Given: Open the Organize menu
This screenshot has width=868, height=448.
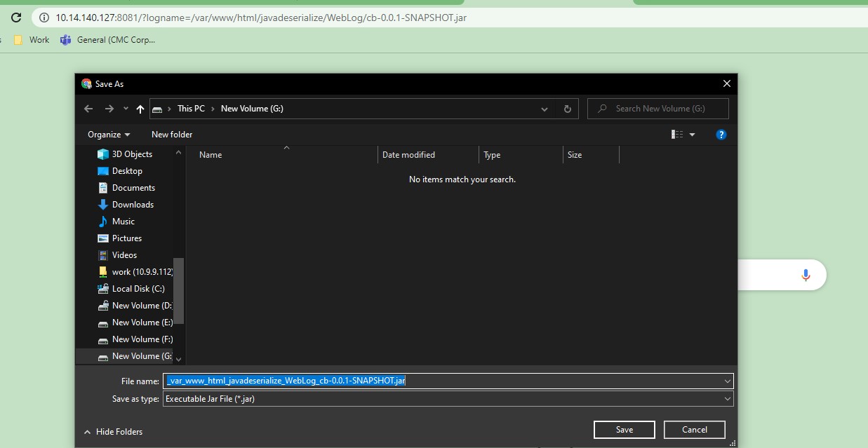Looking at the screenshot, I should coord(109,135).
